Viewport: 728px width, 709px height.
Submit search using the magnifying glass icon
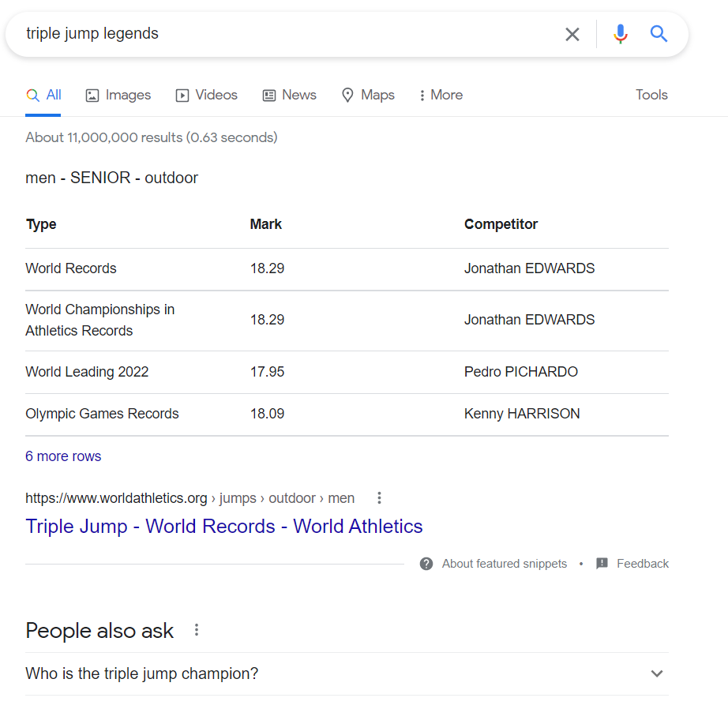point(659,34)
